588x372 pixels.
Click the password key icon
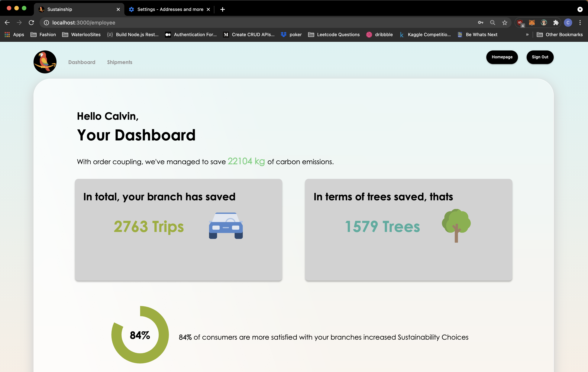[480, 23]
